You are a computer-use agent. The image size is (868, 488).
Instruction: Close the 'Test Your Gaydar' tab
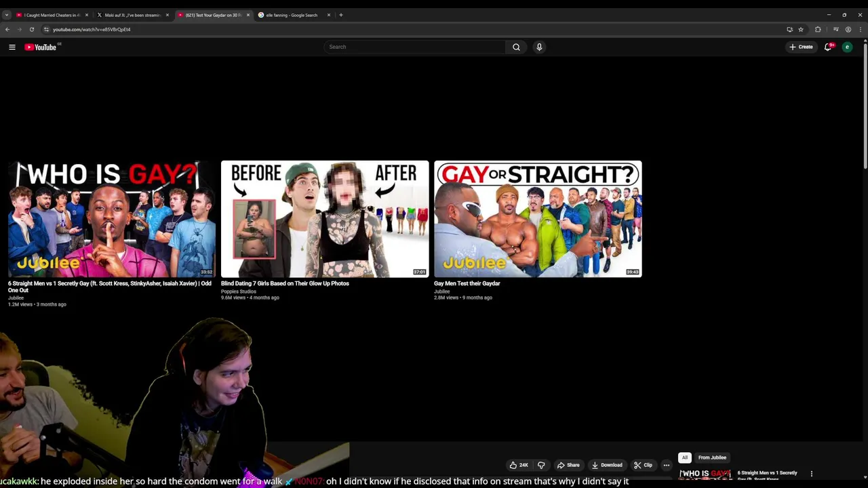pyautogui.click(x=248, y=15)
